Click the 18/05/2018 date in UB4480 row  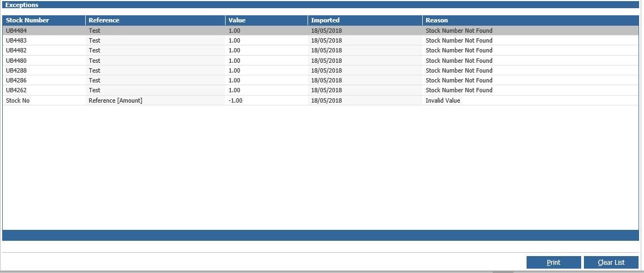(327, 61)
